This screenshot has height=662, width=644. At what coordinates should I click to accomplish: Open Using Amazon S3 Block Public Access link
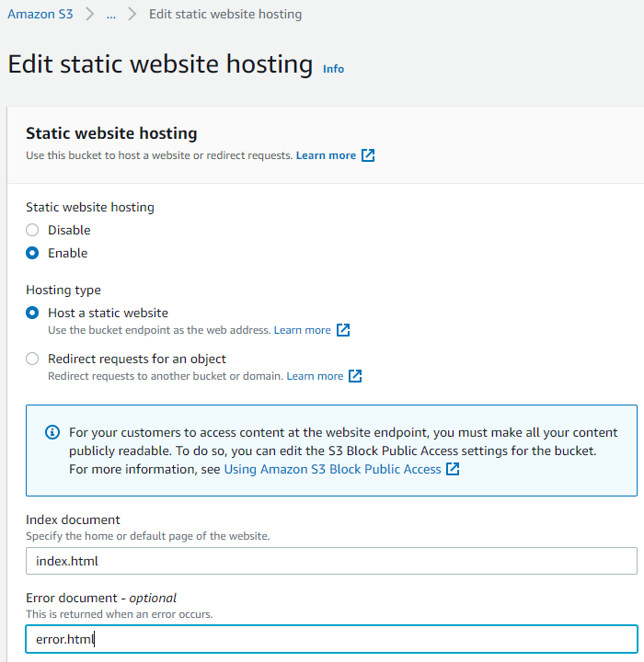click(x=332, y=469)
